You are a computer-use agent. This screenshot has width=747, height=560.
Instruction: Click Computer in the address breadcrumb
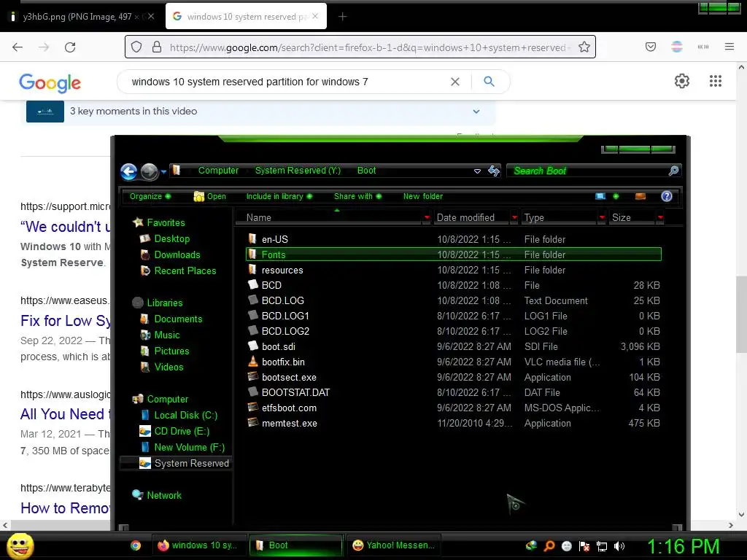pyautogui.click(x=218, y=171)
